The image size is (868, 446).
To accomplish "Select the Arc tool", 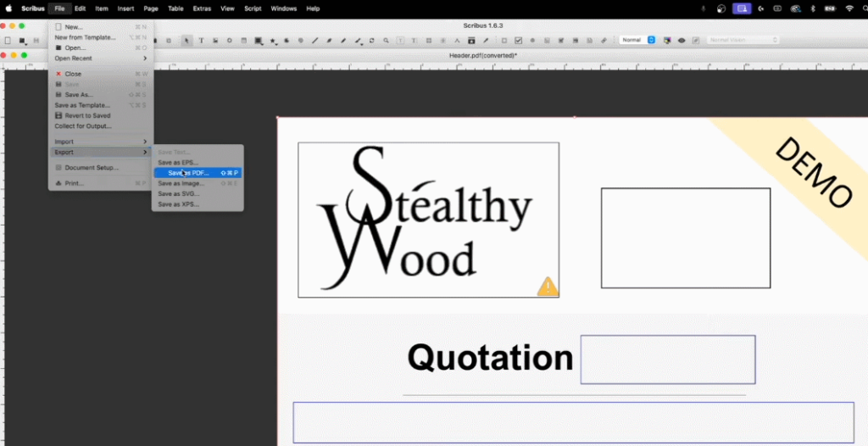I will pos(287,41).
